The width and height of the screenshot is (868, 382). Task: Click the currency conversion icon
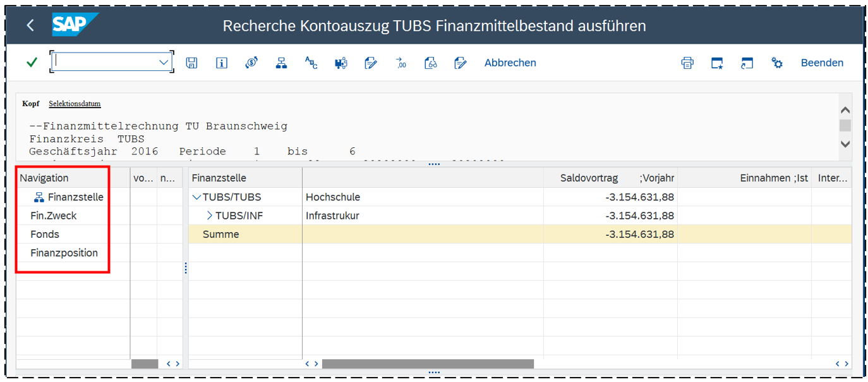(251, 63)
